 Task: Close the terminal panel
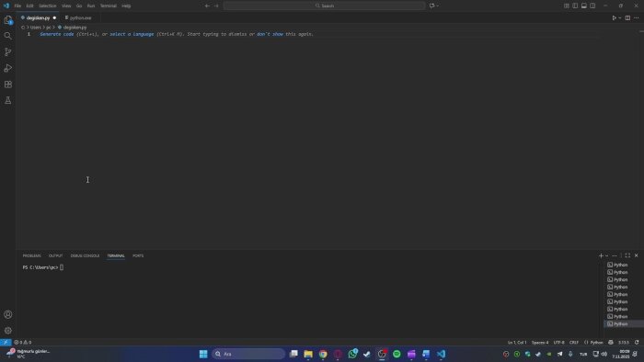637,255
